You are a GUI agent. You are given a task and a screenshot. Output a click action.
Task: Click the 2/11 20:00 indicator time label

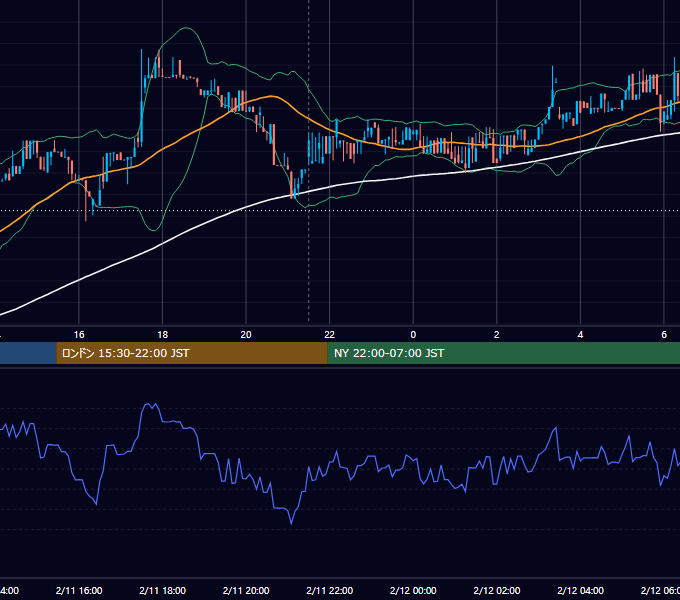[246, 590]
